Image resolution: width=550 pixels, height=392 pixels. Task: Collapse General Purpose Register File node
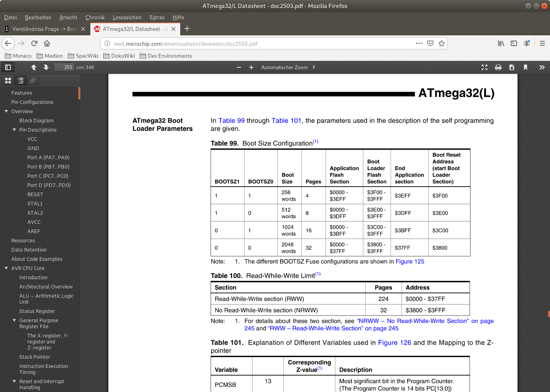click(x=14, y=320)
